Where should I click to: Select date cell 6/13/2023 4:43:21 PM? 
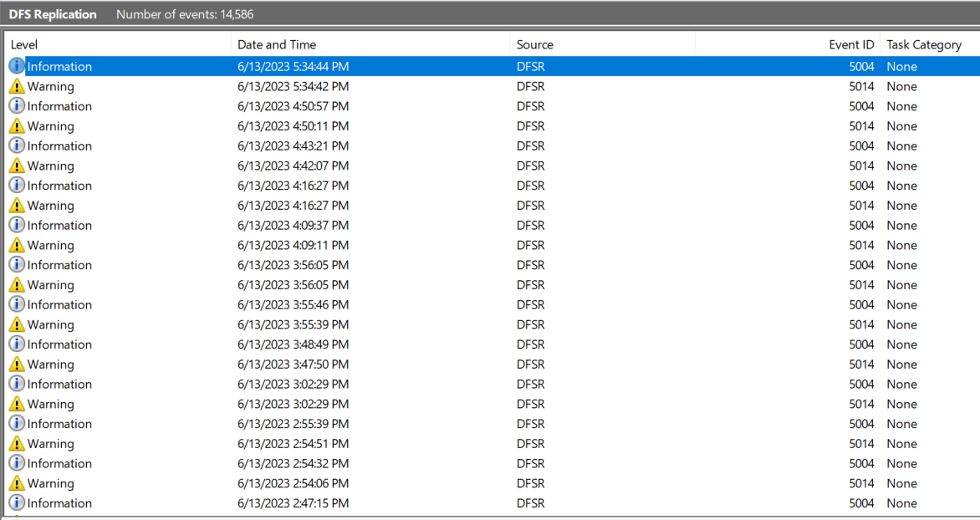point(293,145)
